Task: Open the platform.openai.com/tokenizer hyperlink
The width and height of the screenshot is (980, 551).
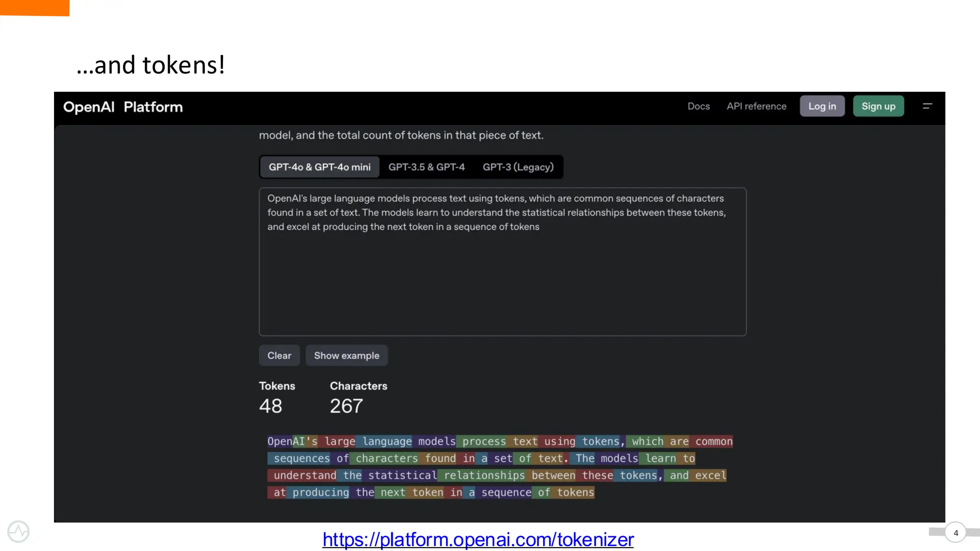Action: (x=478, y=540)
